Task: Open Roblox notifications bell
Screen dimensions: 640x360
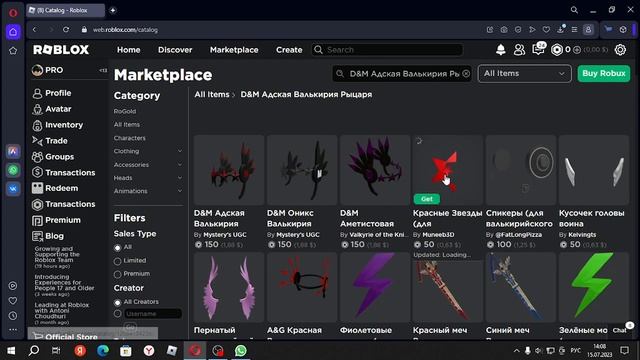Action: (500, 50)
